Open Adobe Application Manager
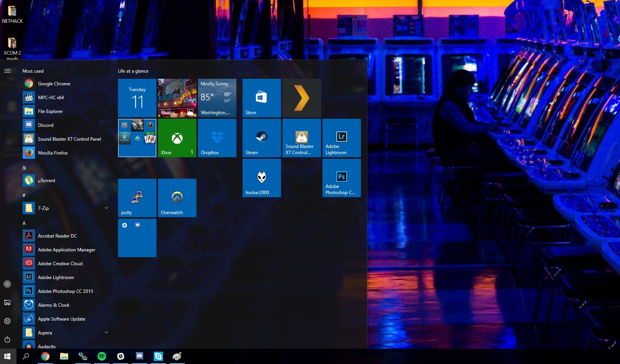 point(65,249)
